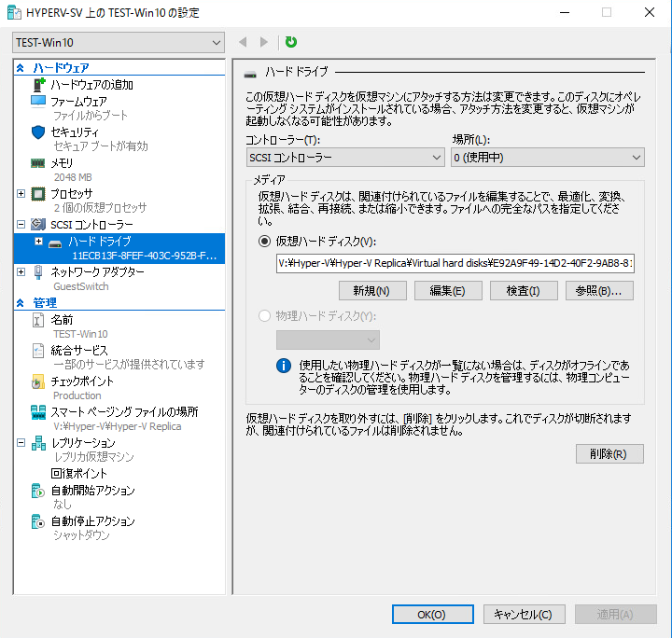Image resolution: width=672 pixels, height=638 pixels.
Task: Click the virtual hard disk path field
Action: [x=455, y=263]
